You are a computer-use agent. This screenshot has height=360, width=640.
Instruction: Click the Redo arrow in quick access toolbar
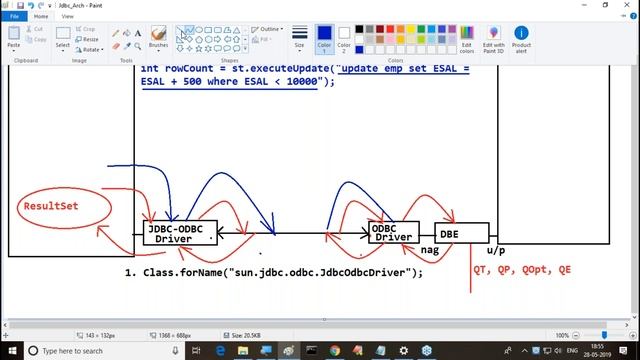pyautogui.click(x=41, y=5)
